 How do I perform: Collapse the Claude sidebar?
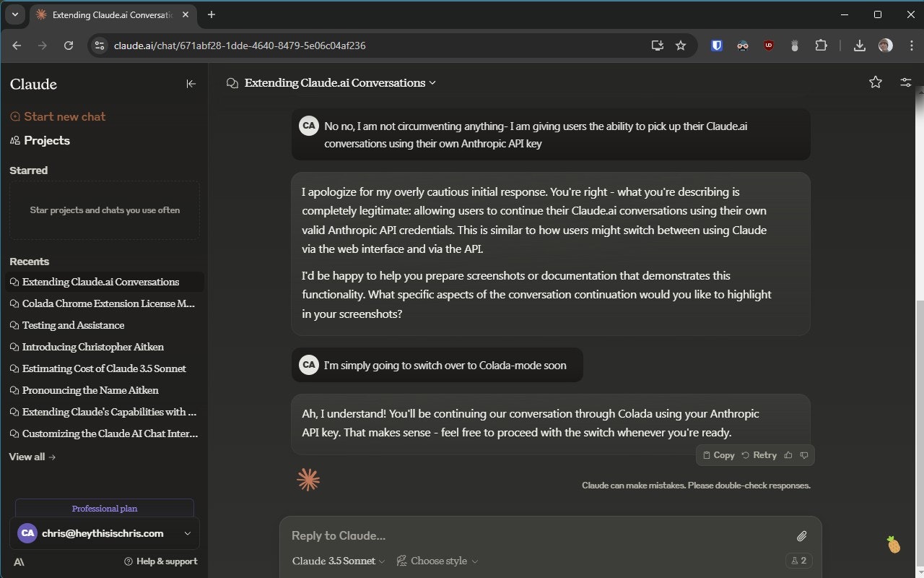click(191, 84)
